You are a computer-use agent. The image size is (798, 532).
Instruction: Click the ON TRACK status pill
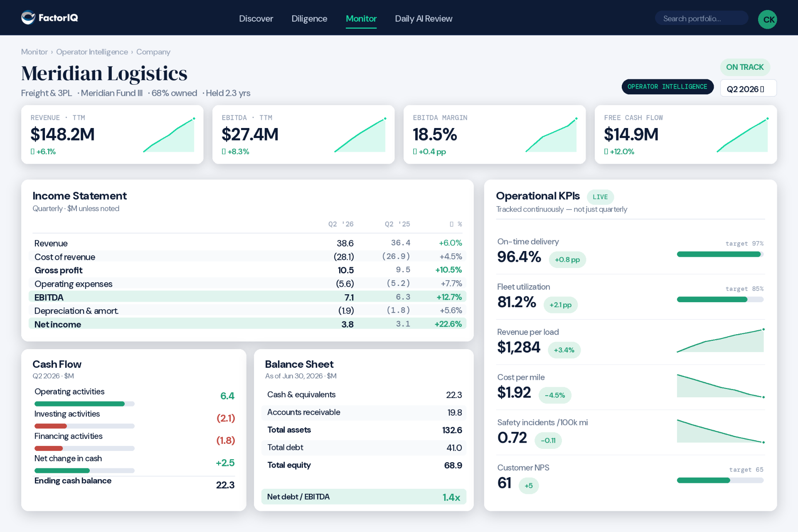click(x=745, y=67)
